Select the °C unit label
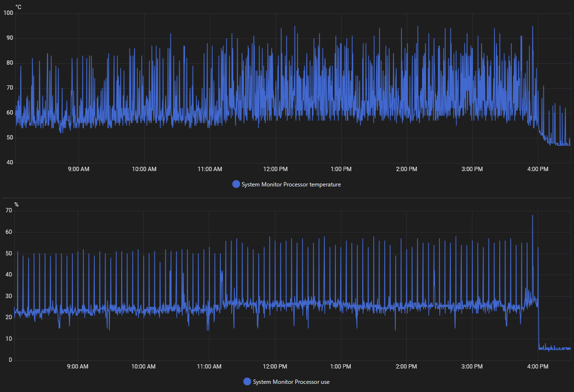 (x=18, y=7)
